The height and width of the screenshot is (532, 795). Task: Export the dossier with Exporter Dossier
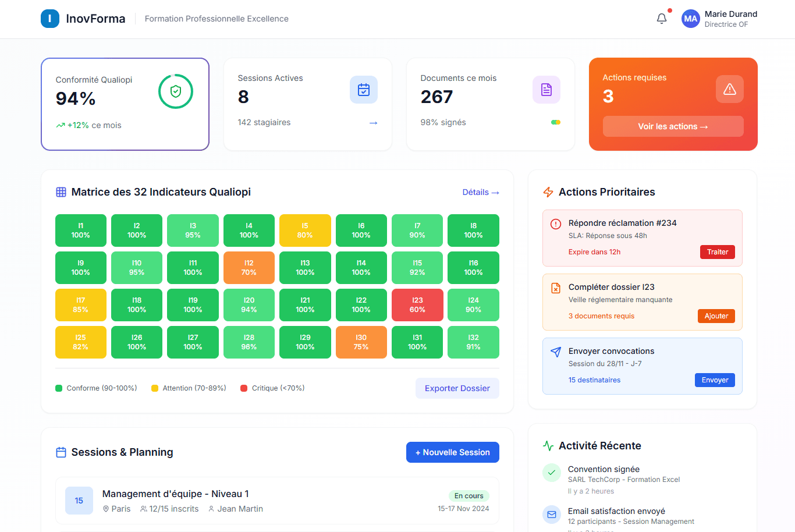[x=457, y=388]
